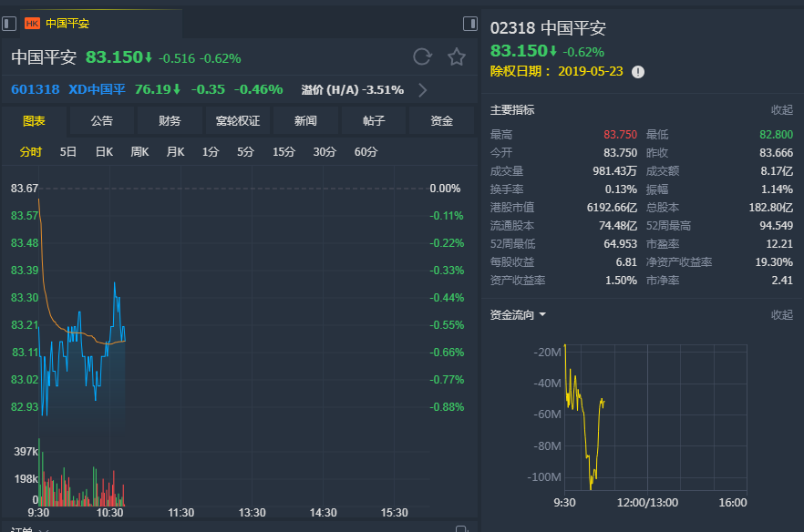
Task: Click the orange HK market badge
Action: pos(32,24)
